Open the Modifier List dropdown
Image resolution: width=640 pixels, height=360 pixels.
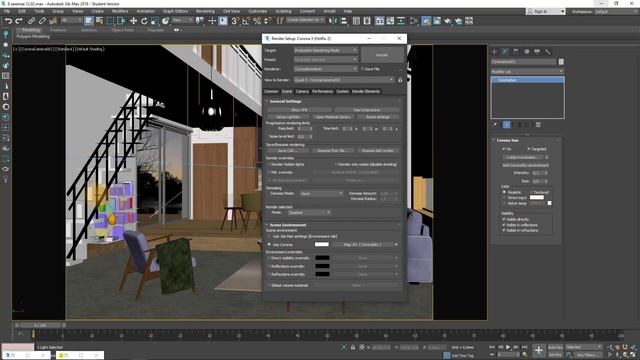coord(527,71)
